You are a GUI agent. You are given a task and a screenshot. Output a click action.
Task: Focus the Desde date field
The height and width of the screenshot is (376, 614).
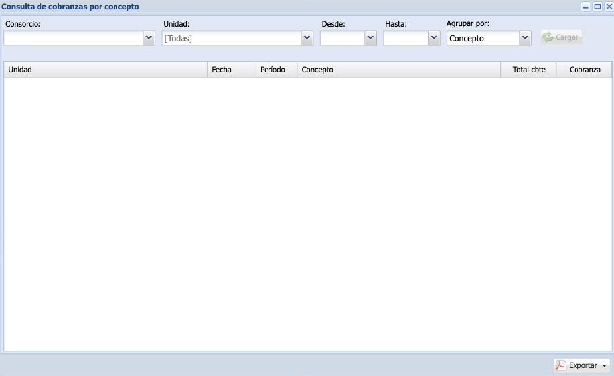click(x=343, y=38)
